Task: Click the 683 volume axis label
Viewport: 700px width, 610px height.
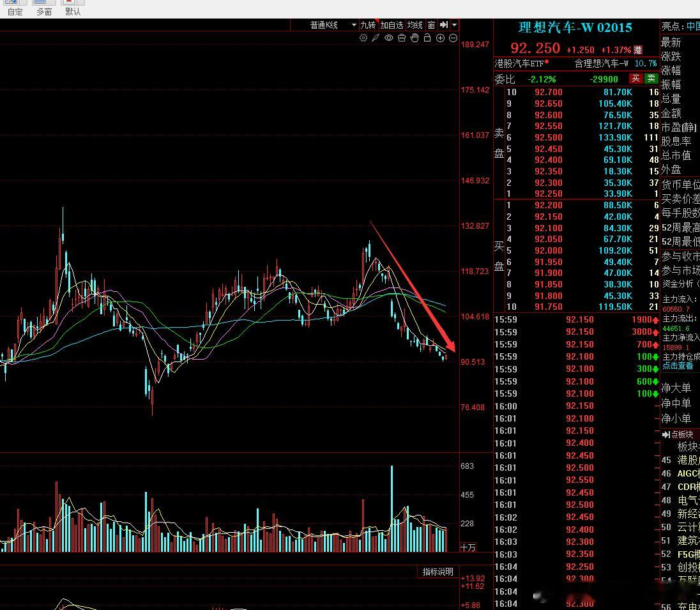Action: point(467,466)
